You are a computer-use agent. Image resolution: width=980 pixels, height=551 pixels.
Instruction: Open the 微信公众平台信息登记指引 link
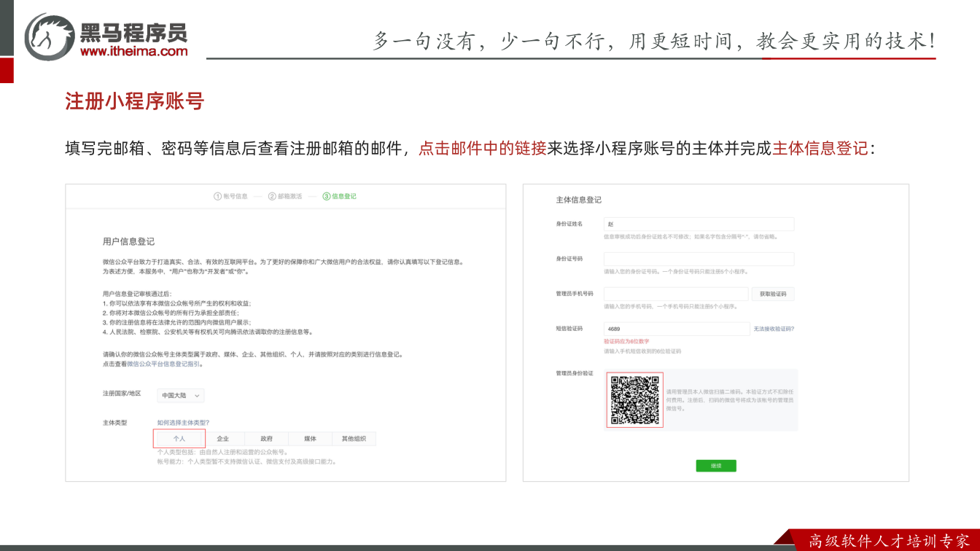point(164,363)
